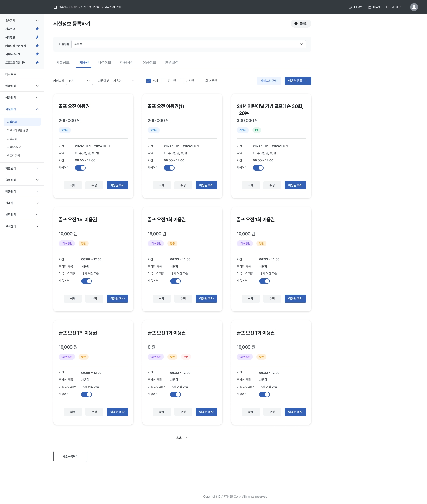Click the 이용권 등록 + button
427x504 pixels.
[x=298, y=81]
